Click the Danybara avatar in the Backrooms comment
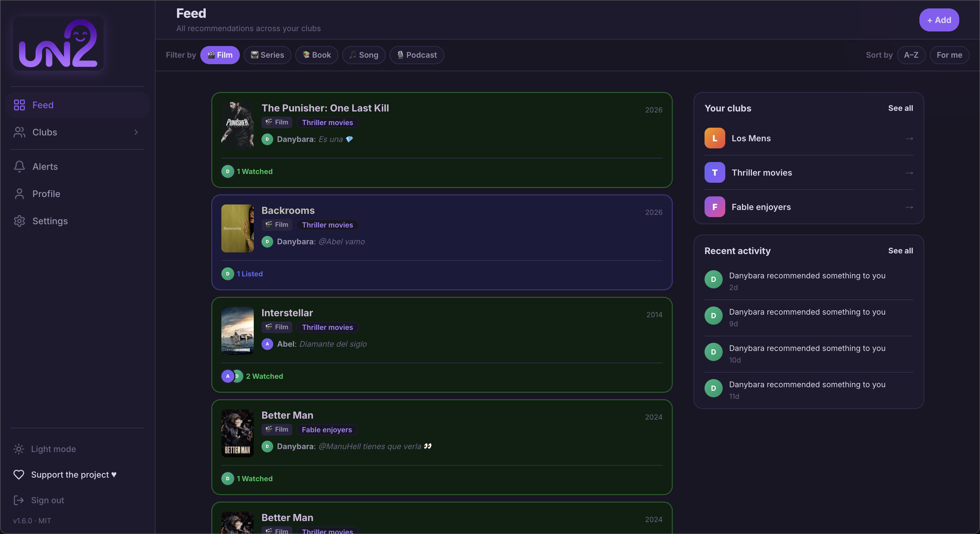980x534 pixels. click(267, 241)
